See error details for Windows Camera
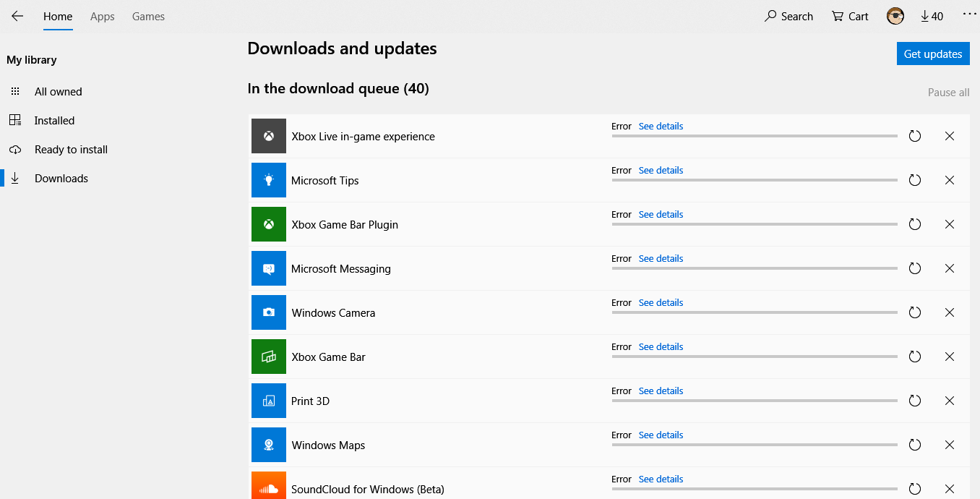The width and height of the screenshot is (980, 499). coord(661,302)
